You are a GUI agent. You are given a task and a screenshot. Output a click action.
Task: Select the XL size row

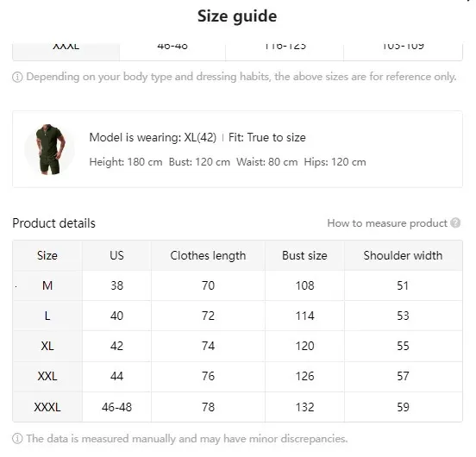[x=237, y=346]
